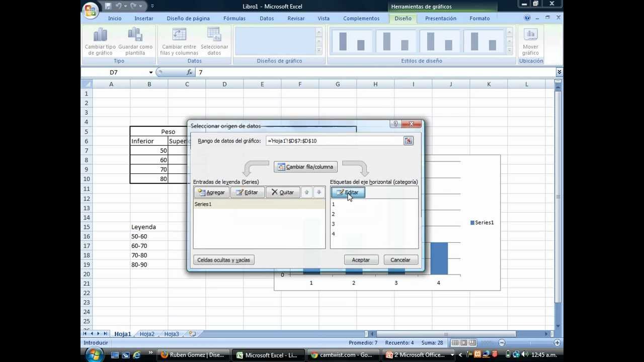Click the vertical scrollbar
The height and width of the screenshot is (362, 644).
558,197
